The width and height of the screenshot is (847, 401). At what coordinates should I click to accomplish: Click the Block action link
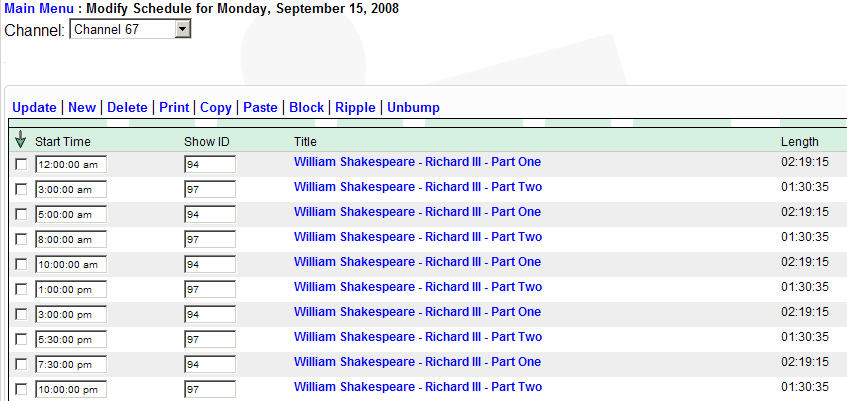307,107
